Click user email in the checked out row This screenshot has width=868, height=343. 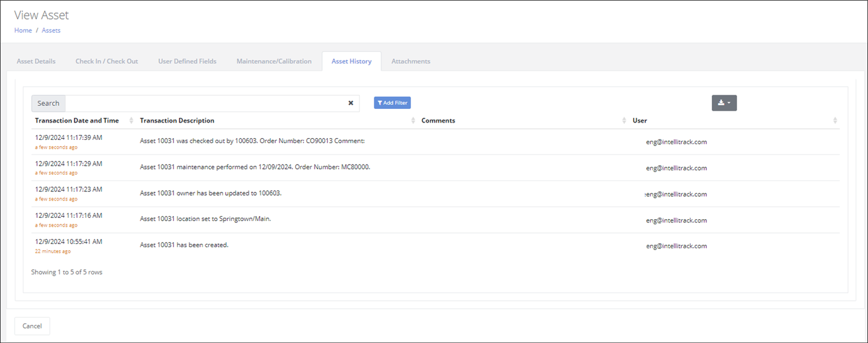click(676, 142)
